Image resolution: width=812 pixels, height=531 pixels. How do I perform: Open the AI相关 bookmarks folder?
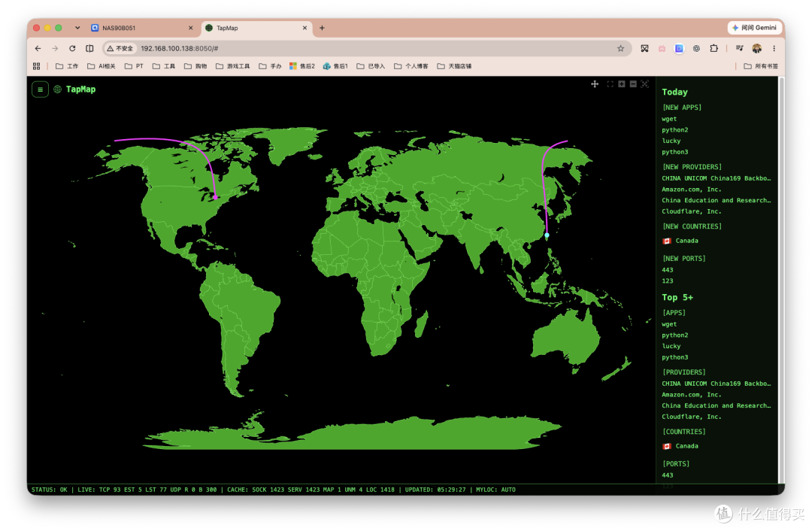(x=101, y=65)
